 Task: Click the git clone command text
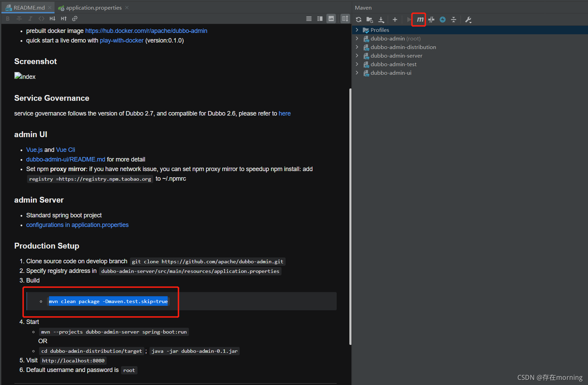(x=208, y=262)
